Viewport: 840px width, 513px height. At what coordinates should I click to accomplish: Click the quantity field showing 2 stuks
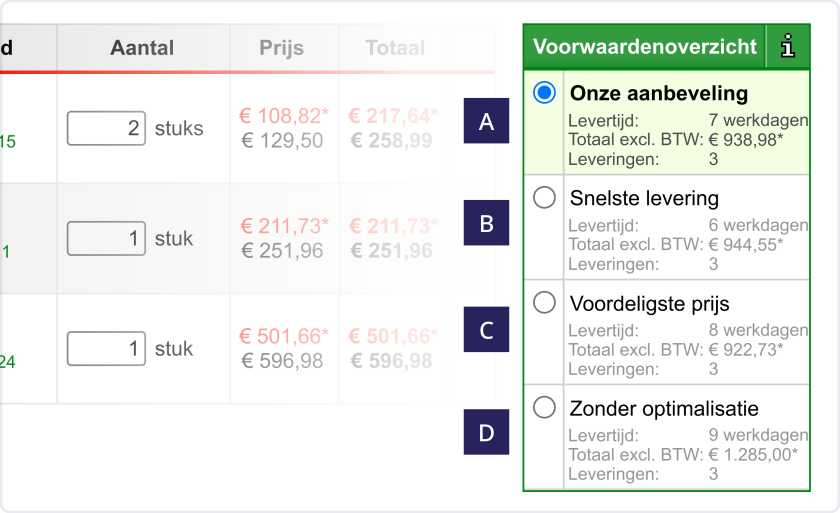(106, 128)
